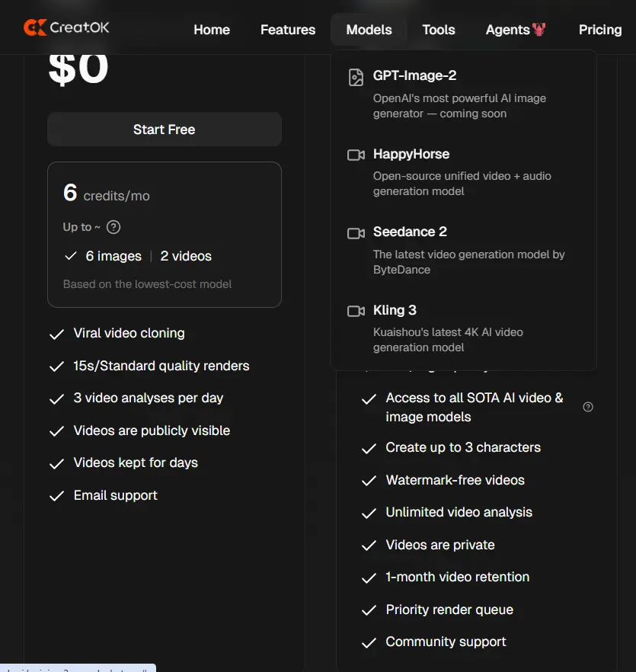The width and height of the screenshot is (636, 672).
Task: Click the help icon beside Up to
Action: (x=113, y=227)
